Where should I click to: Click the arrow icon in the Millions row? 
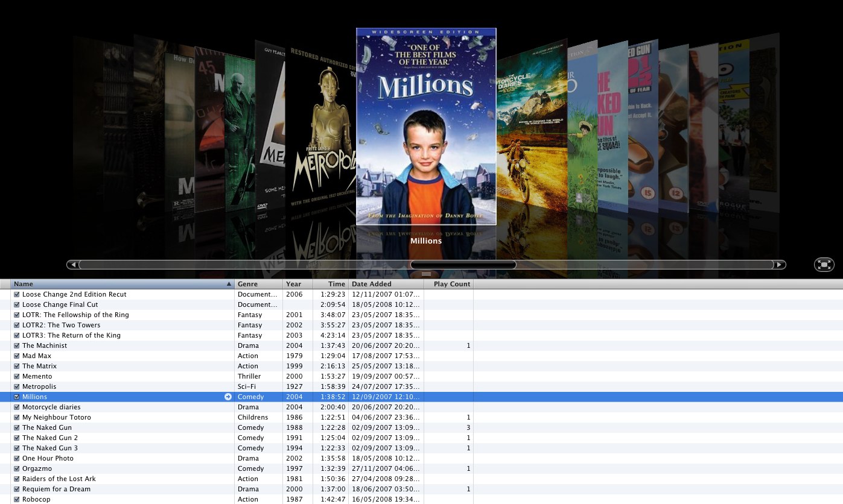click(228, 397)
